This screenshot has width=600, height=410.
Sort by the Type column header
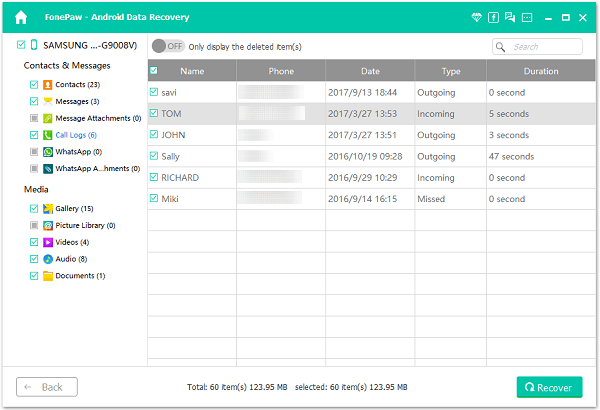point(451,71)
